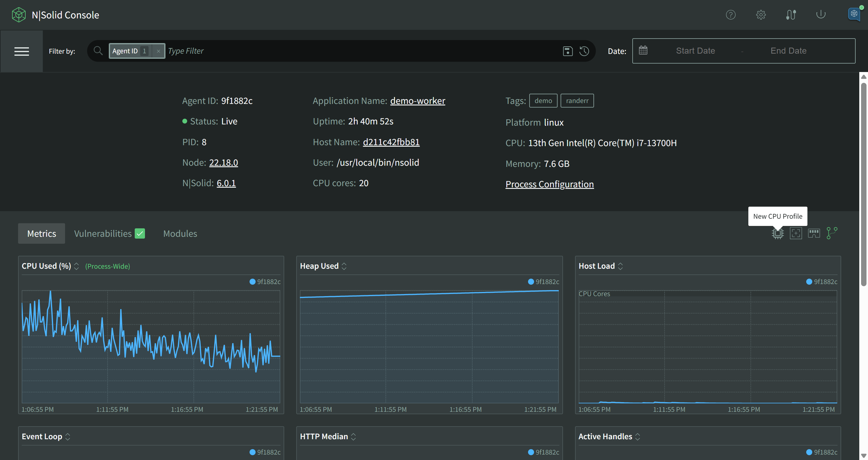Screen dimensions: 868x460
Task: Remove the Agent ID filter chip
Action: tap(158, 51)
